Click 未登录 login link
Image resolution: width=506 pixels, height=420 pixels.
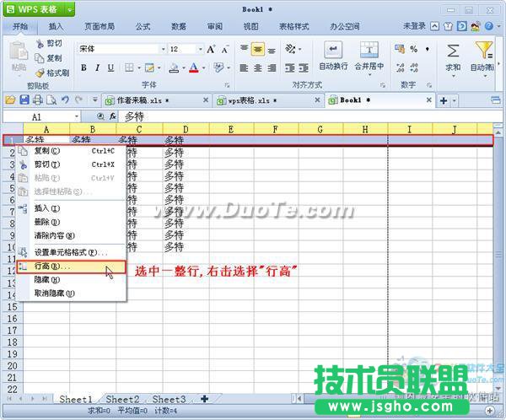[414, 26]
